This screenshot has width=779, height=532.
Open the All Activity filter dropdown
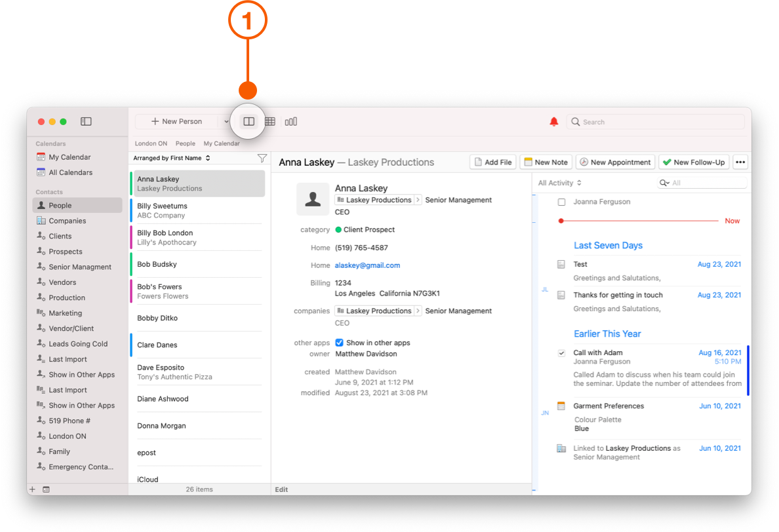tap(559, 183)
